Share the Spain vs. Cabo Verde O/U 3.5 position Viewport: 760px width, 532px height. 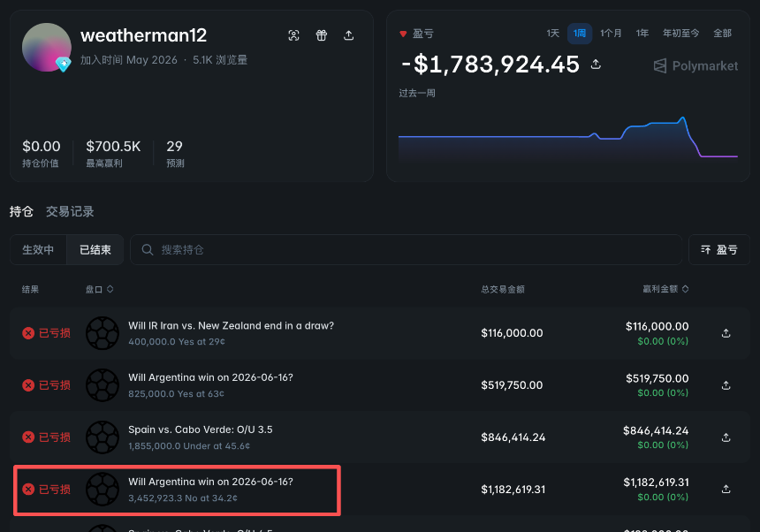coord(726,437)
